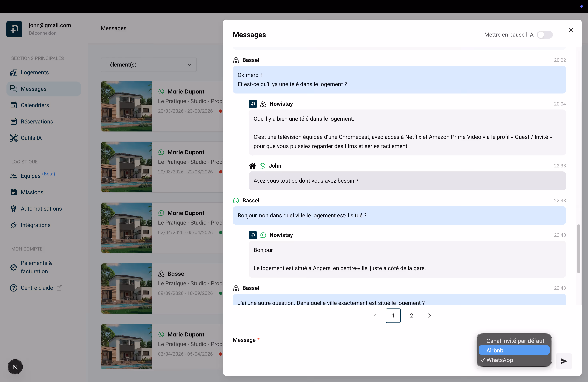Click the WhatsApp icon next to Bassel's name
The height and width of the screenshot is (382, 588).
pyautogui.click(x=236, y=200)
